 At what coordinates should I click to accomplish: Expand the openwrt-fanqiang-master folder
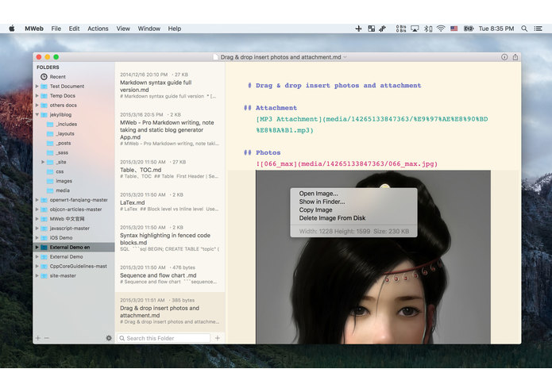[37, 200]
